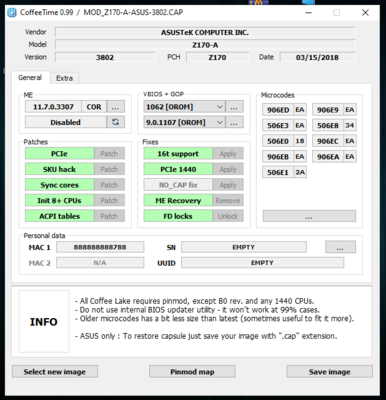386x400 pixels.
Task: Open the Microcodes ellipsis button
Action: (309, 216)
